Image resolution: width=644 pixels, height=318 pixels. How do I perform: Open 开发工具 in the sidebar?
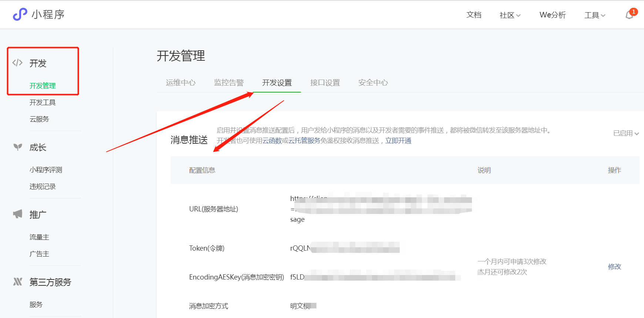point(43,102)
